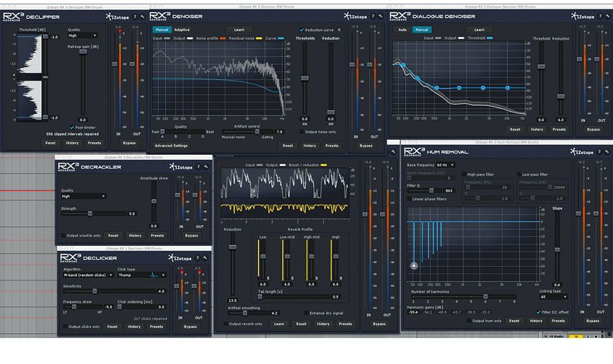Screen dimensions: 613x364
Task: Open Click type Thump dropdown
Action: pyautogui.click(x=141, y=275)
